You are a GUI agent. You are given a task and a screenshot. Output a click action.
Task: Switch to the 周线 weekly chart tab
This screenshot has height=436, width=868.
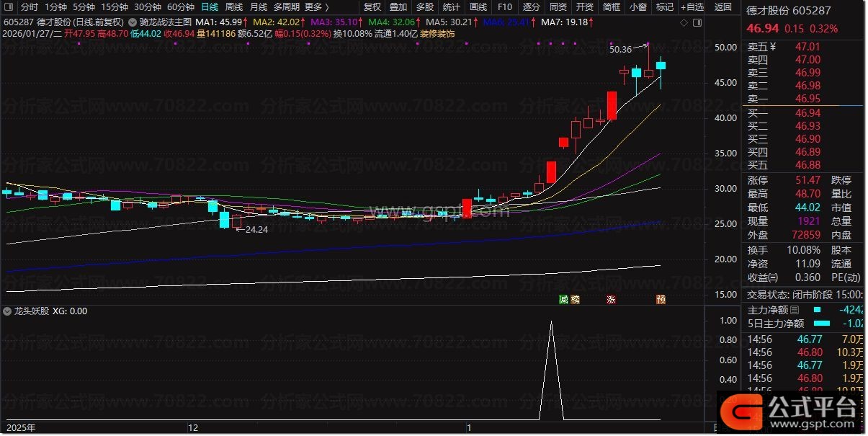point(233,7)
